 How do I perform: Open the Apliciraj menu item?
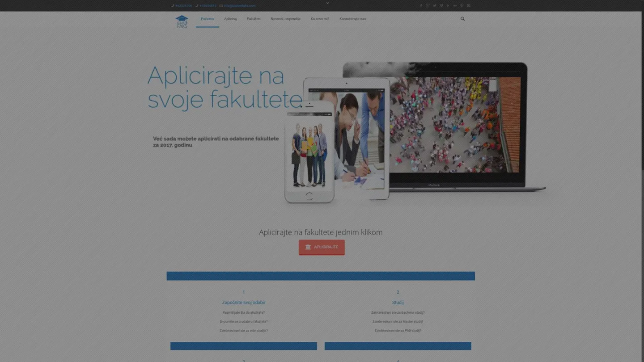pyautogui.click(x=230, y=19)
